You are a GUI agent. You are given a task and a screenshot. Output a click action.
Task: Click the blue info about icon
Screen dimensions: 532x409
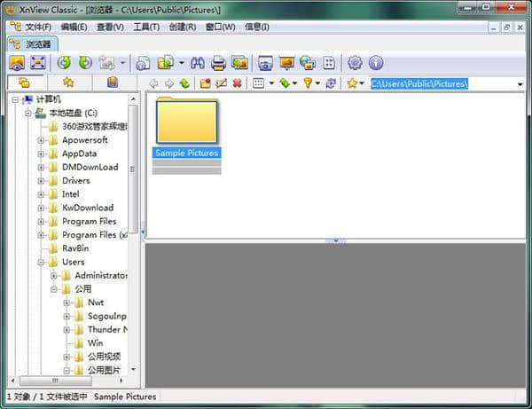[x=376, y=63]
